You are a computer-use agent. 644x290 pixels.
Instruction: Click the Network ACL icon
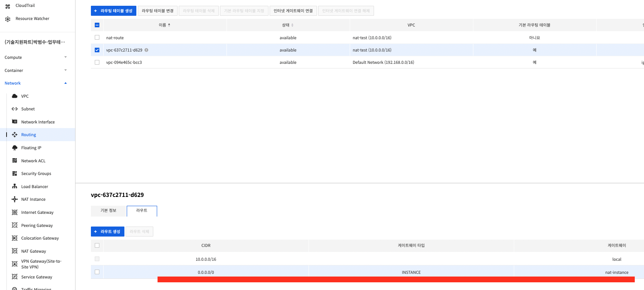point(15,160)
